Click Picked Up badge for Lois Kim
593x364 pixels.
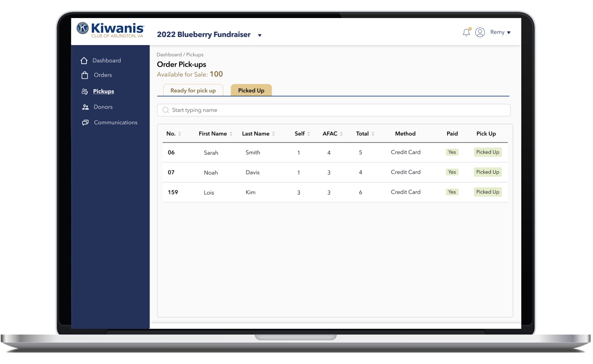coord(488,192)
